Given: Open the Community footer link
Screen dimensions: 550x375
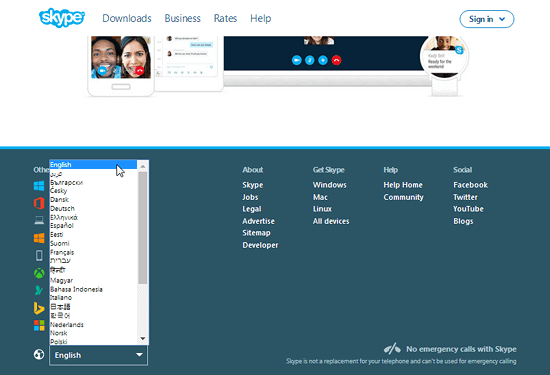Looking at the screenshot, I should 403,197.
